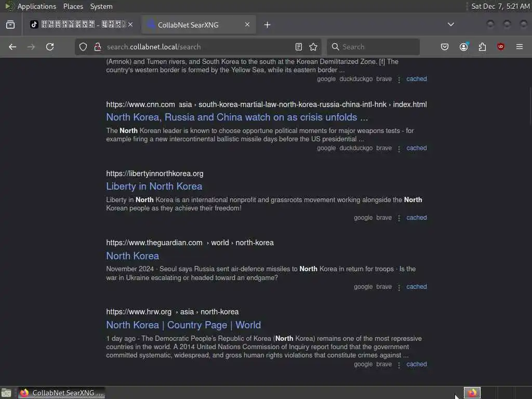Open the HRW Country Page result
Image resolution: width=532 pixels, height=399 pixels.
pyautogui.click(x=183, y=325)
